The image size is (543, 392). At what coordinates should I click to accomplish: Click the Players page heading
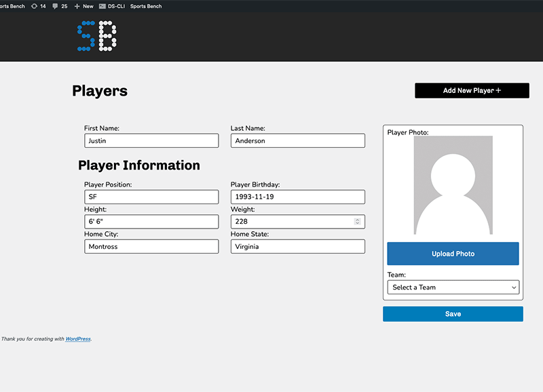pyautogui.click(x=100, y=91)
